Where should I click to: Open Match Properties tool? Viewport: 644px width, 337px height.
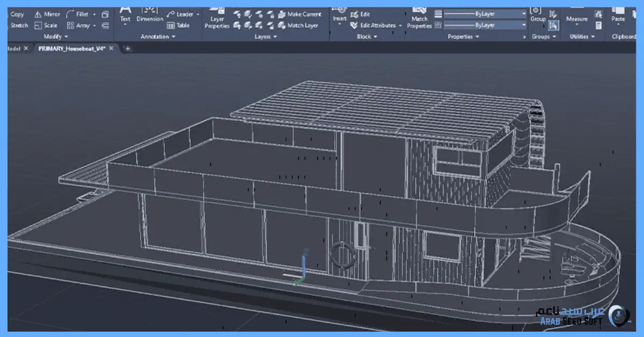click(x=419, y=19)
